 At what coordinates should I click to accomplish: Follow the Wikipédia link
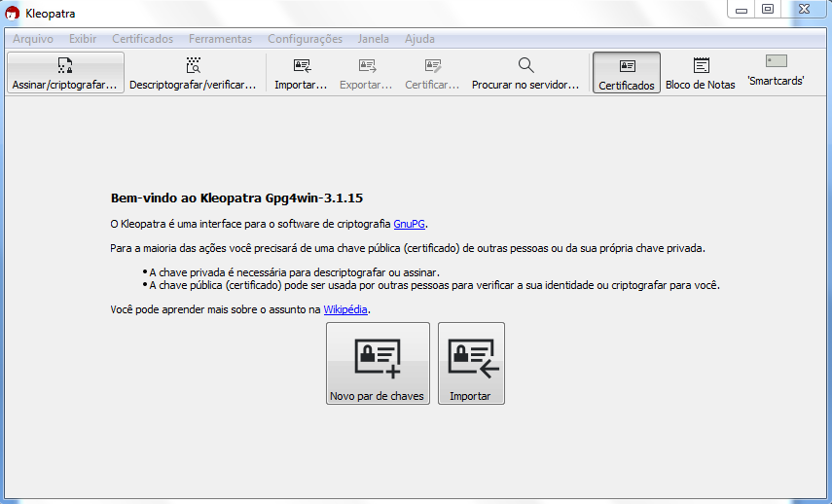tap(345, 309)
